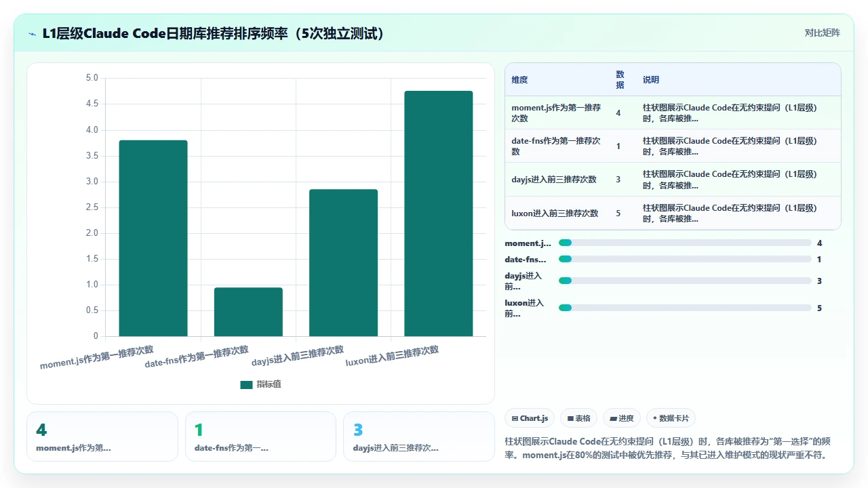868x488 pixels.
Task: Click value 5 beside the luxon progress bar
Action: [x=819, y=308]
